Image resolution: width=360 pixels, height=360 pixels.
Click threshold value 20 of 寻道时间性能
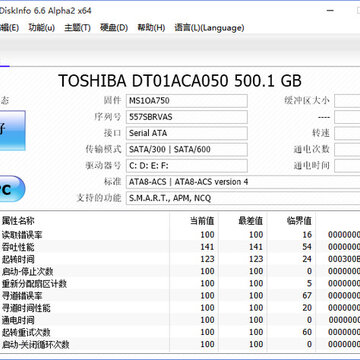point(307,308)
